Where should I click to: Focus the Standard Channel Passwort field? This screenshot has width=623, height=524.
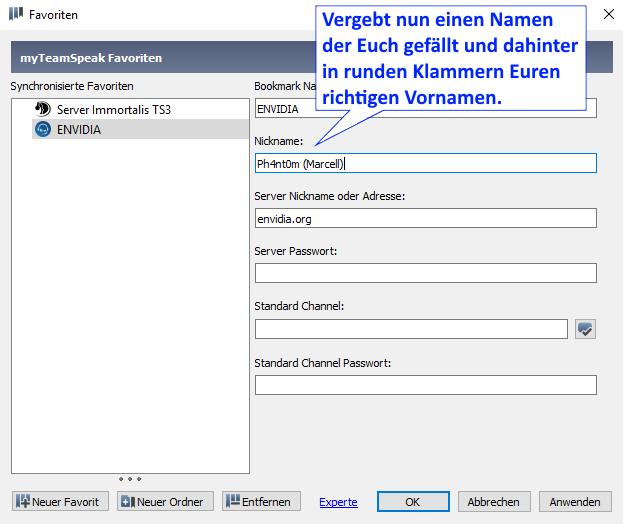coord(425,385)
